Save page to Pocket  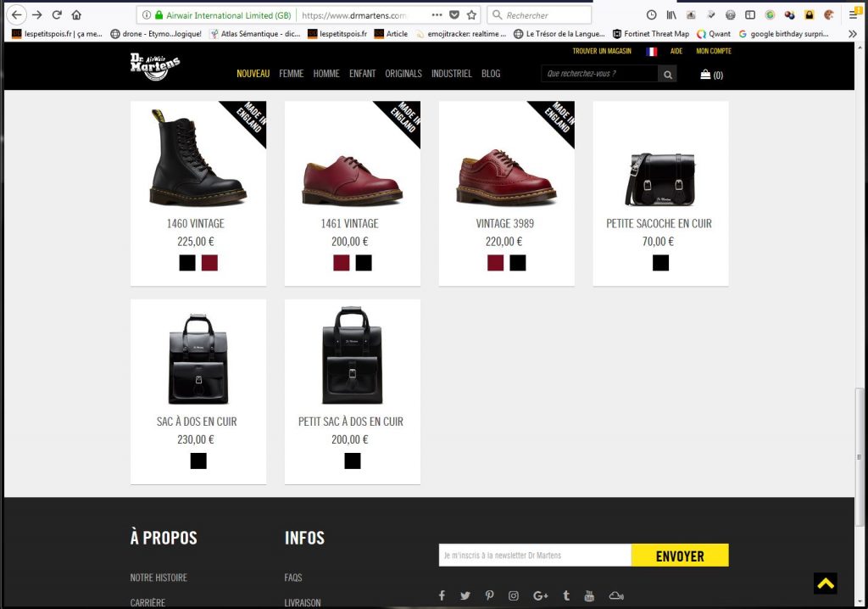(454, 15)
